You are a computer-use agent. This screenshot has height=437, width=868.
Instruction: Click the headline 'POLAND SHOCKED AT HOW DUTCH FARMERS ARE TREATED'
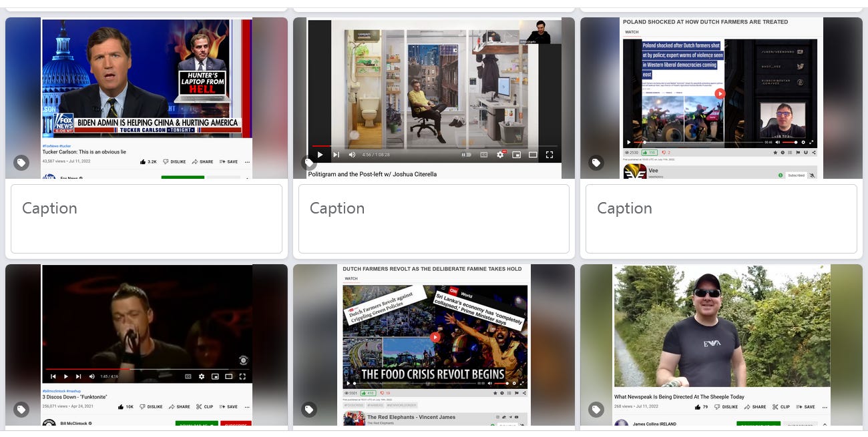pyautogui.click(x=705, y=22)
